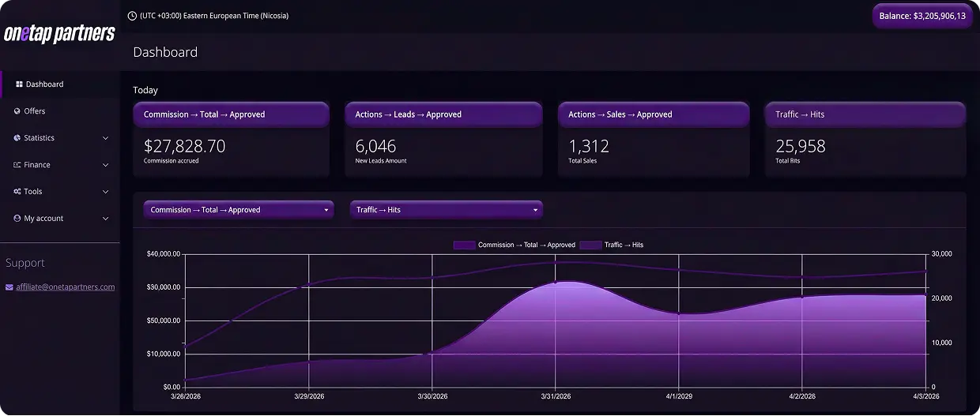This screenshot has width=980, height=416.
Task: Click the Commission accrued caption
Action: tap(171, 161)
